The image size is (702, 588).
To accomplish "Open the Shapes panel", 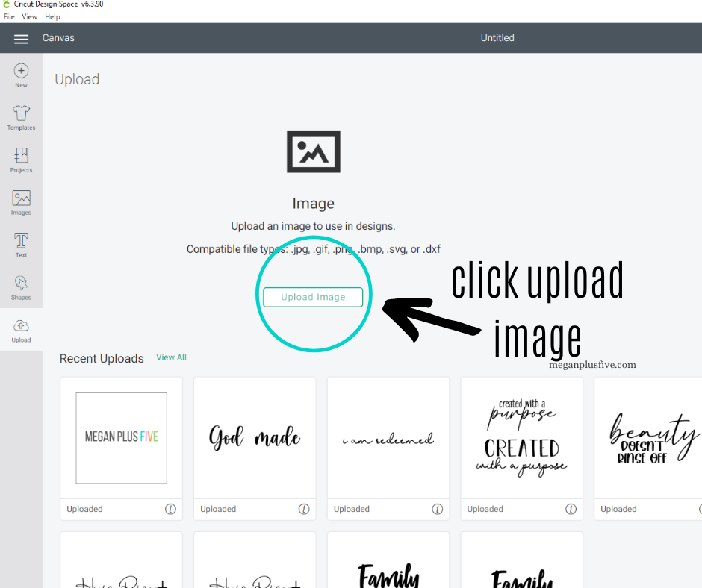I will pyautogui.click(x=21, y=287).
